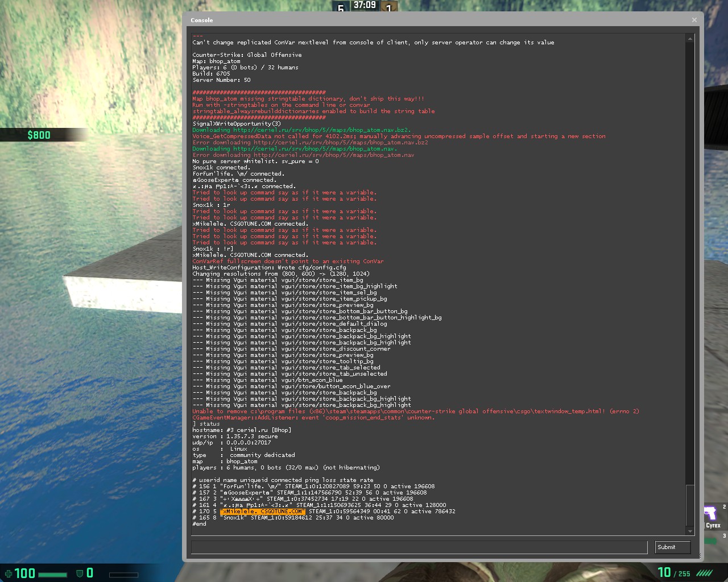Click the green health bar
This screenshot has height=582, width=728.
(53, 575)
